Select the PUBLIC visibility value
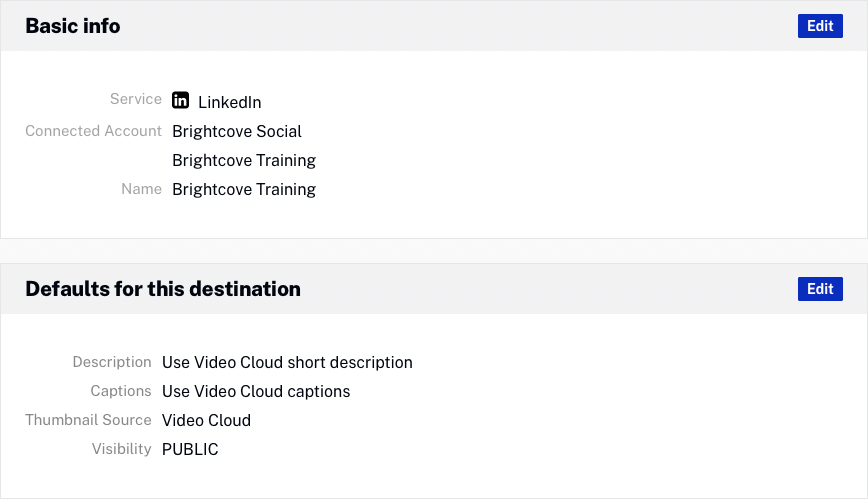Screen dimensions: 868x499 pos(190,449)
